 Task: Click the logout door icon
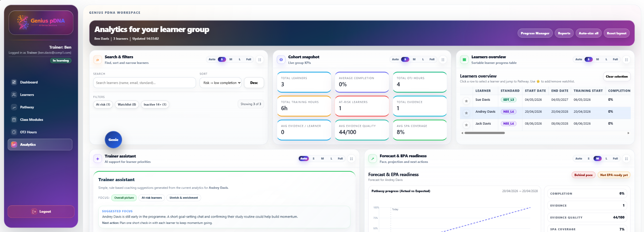(34, 212)
